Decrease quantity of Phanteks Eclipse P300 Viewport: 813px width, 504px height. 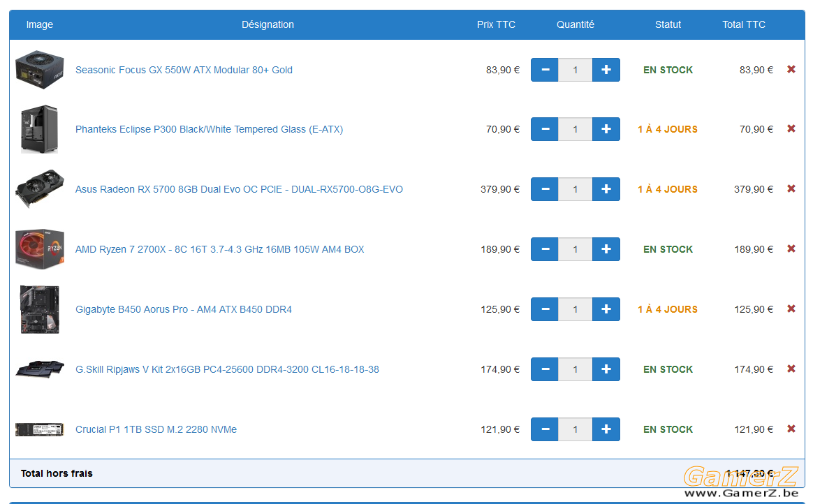pos(544,129)
